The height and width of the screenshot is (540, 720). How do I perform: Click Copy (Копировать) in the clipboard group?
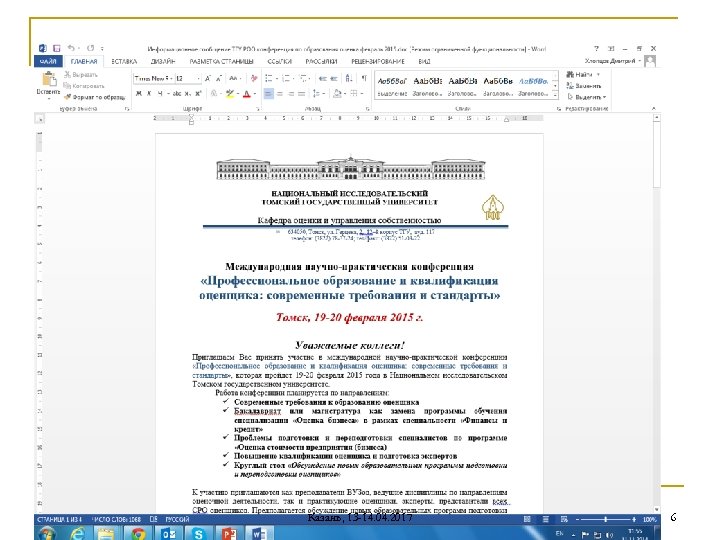coord(84,86)
